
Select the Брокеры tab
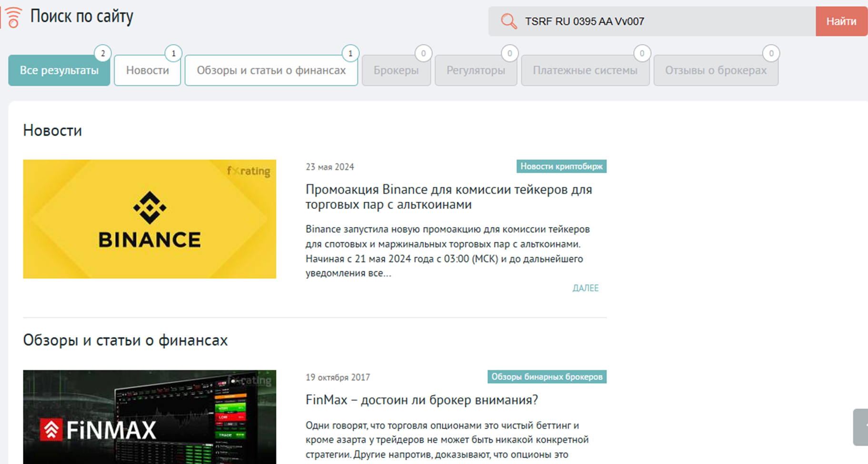pyautogui.click(x=396, y=70)
